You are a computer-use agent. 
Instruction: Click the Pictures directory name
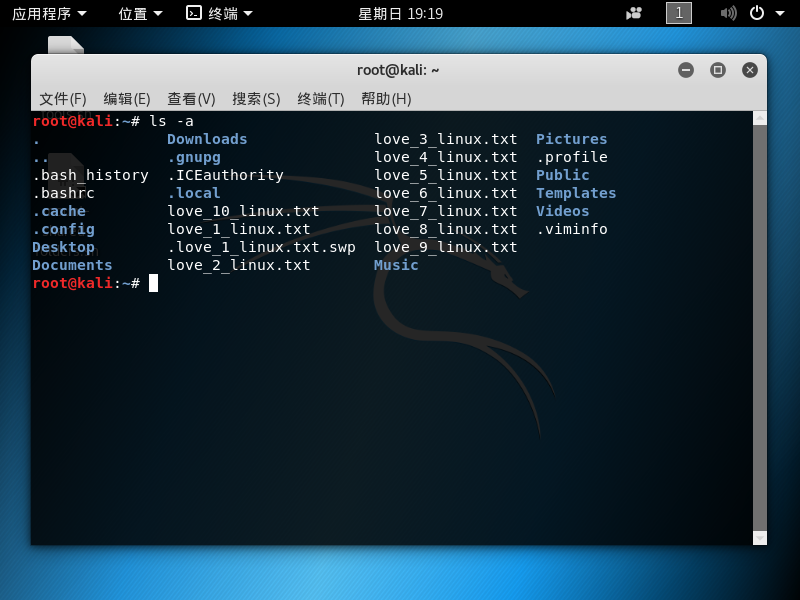click(571, 139)
